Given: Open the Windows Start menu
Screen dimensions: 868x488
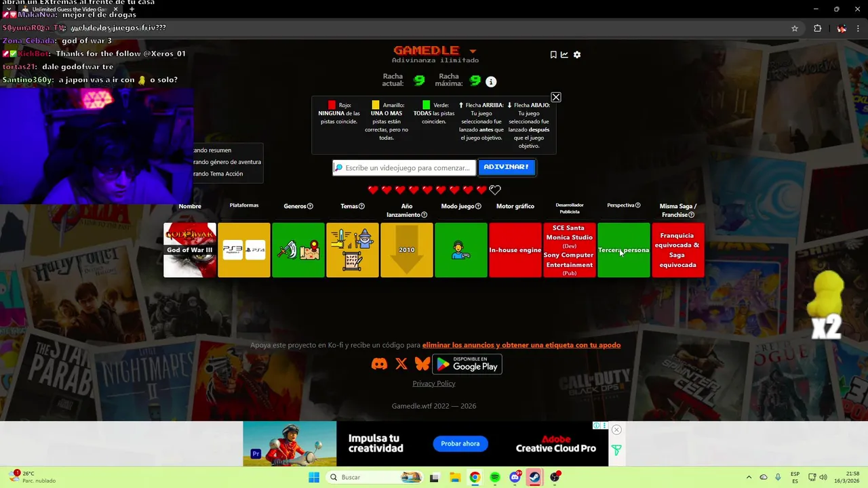Looking at the screenshot, I should (x=314, y=477).
